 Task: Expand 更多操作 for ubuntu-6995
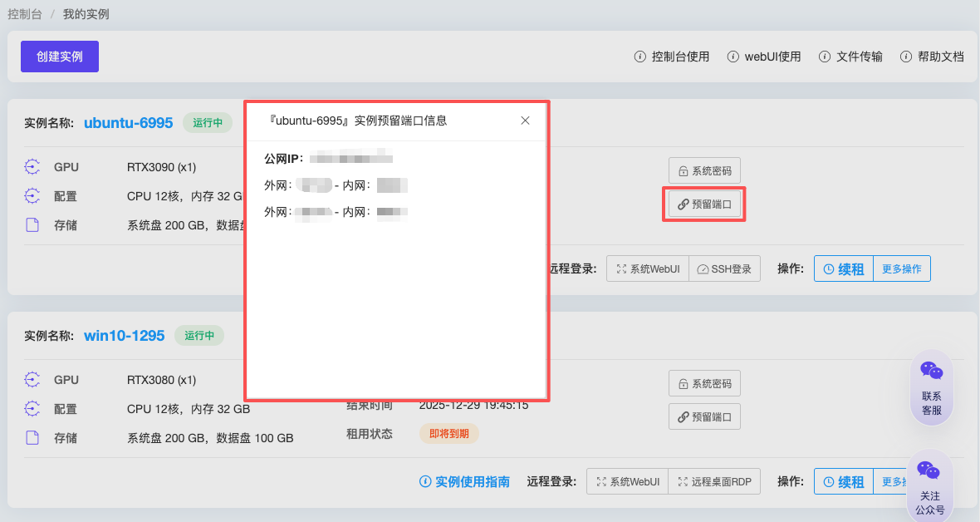click(x=901, y=268)
